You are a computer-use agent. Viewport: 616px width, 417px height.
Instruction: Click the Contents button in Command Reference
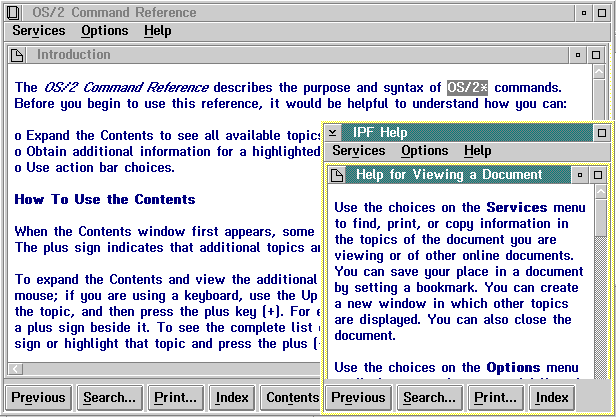[291, 397]
